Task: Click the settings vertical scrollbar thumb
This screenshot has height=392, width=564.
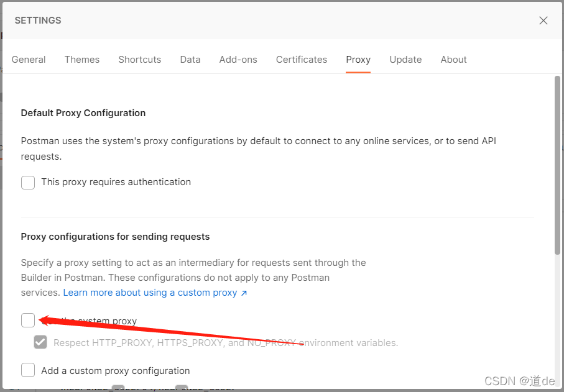Action: (557, 165)
